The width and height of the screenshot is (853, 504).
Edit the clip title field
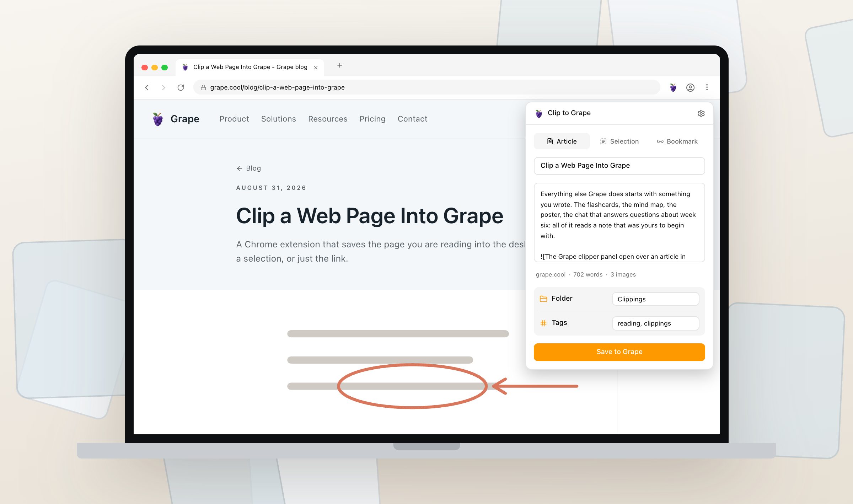[x=619, y=166]
